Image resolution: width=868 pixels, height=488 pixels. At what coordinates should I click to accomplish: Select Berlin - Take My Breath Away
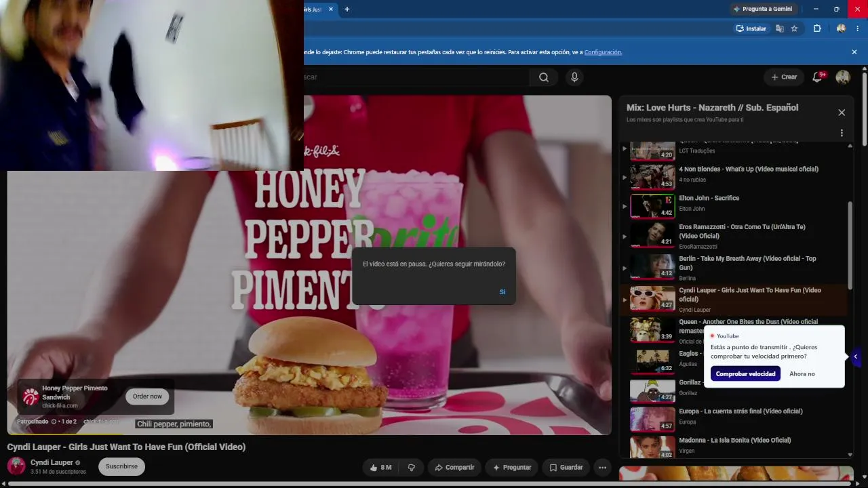747,263
